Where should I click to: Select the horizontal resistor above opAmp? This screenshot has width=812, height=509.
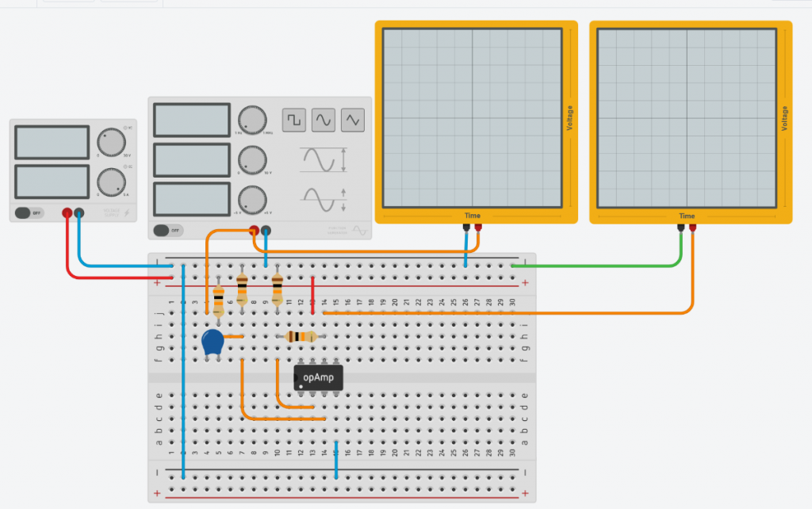pyautogui.click(x=300, y=337)
